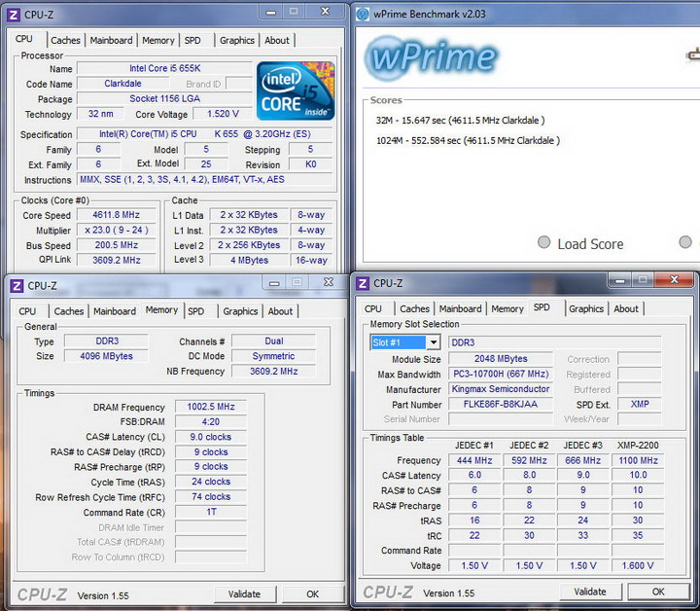Click the wPrime Benchmark title bar icon
Image resolution: width=700 pixels, height=611 pixels.
coord(363,15)
